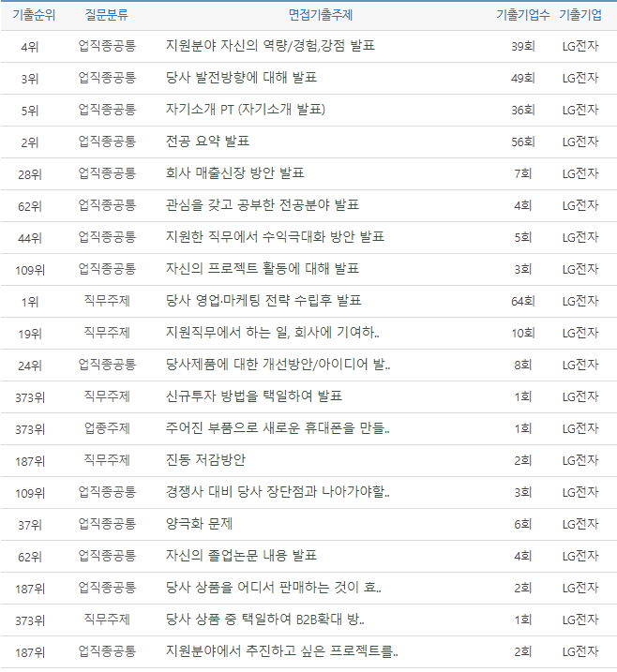This screenshot has width=617, height=672.
Task: Click 업종주제 category in the 휴대폰 row
Action: 107,428
